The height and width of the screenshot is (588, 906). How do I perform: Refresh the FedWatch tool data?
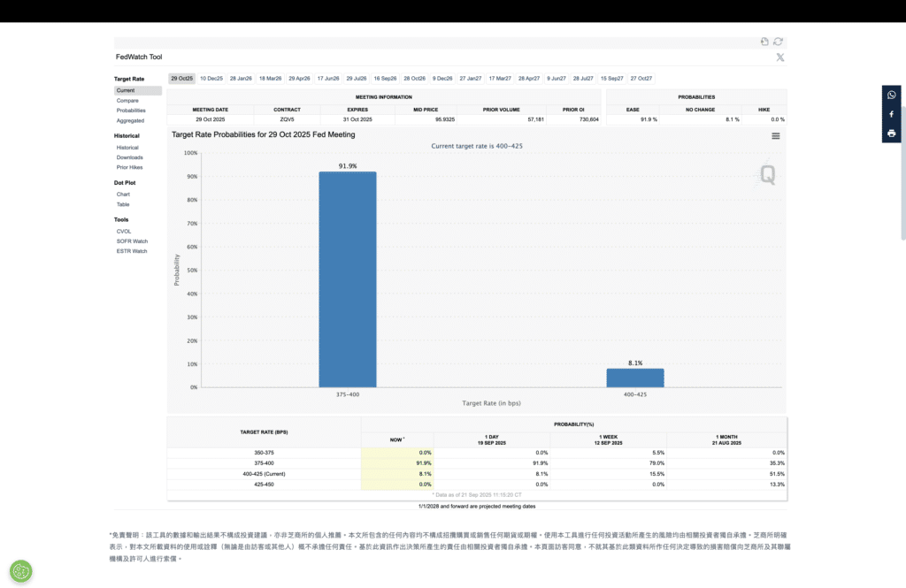pyautogui.click(x=778, y=42)
